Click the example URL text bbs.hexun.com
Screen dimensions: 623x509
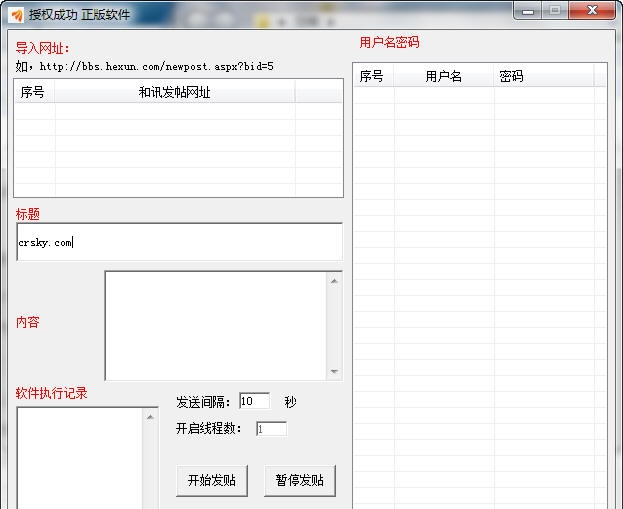coord(157,66)
